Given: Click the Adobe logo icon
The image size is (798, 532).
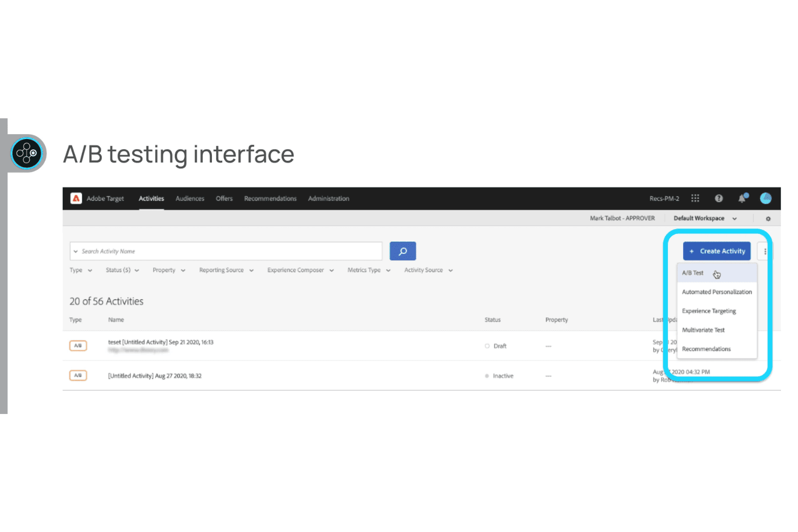Looking at the screenshot, I should pyautogui.click(x=76, y=198).
